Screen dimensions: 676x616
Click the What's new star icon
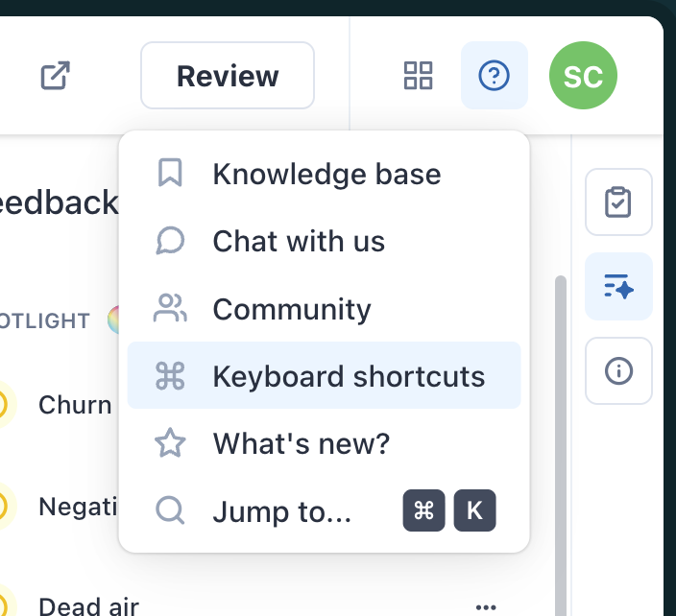pyautogui.click(x=170, y=443)
